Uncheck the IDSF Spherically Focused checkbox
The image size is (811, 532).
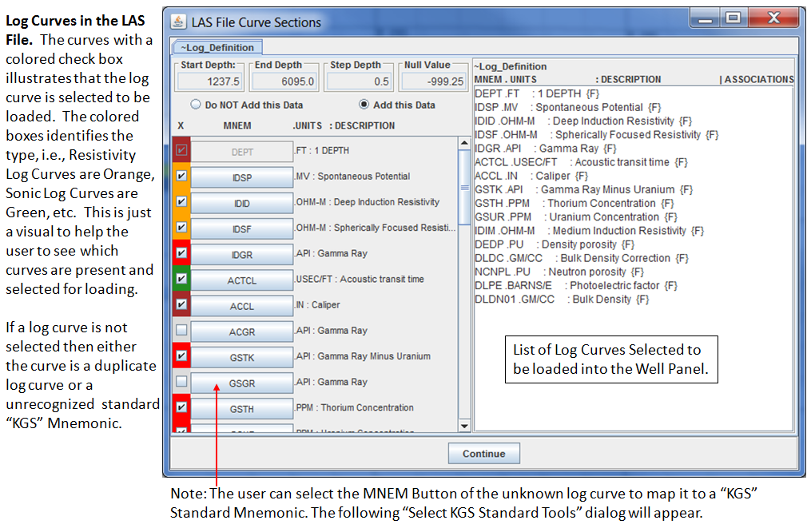pos(181,227)
